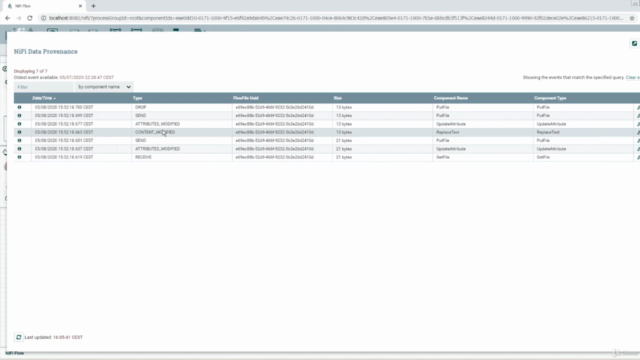Bookmark this page with the star icon
Image resolution: width=640 pixels, height=360 pixels.
[632, 18]
